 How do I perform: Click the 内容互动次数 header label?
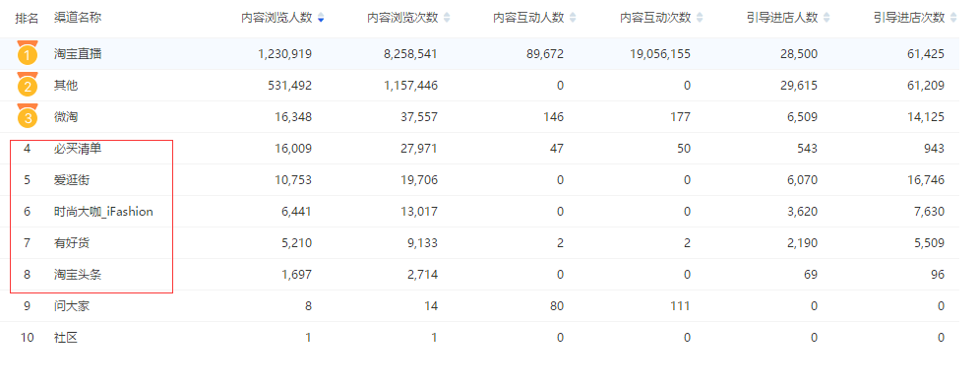pyautogui.click(x=655, y=18)
